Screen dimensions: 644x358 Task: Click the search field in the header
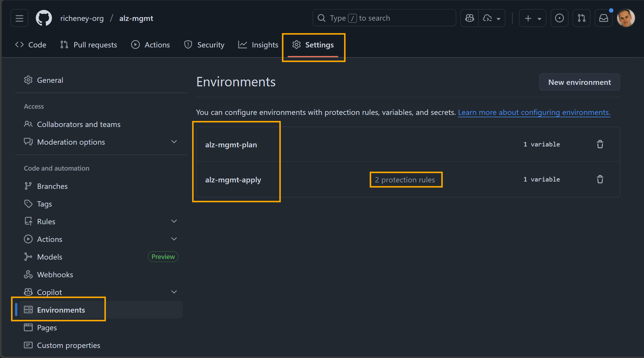click(x=384, y=18)
